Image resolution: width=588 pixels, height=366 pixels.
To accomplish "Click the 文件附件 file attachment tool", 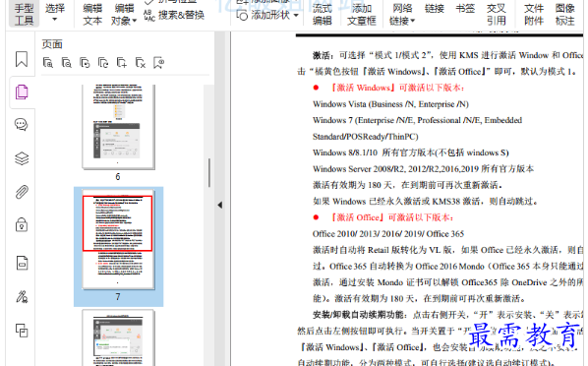I will pos(534,14).
